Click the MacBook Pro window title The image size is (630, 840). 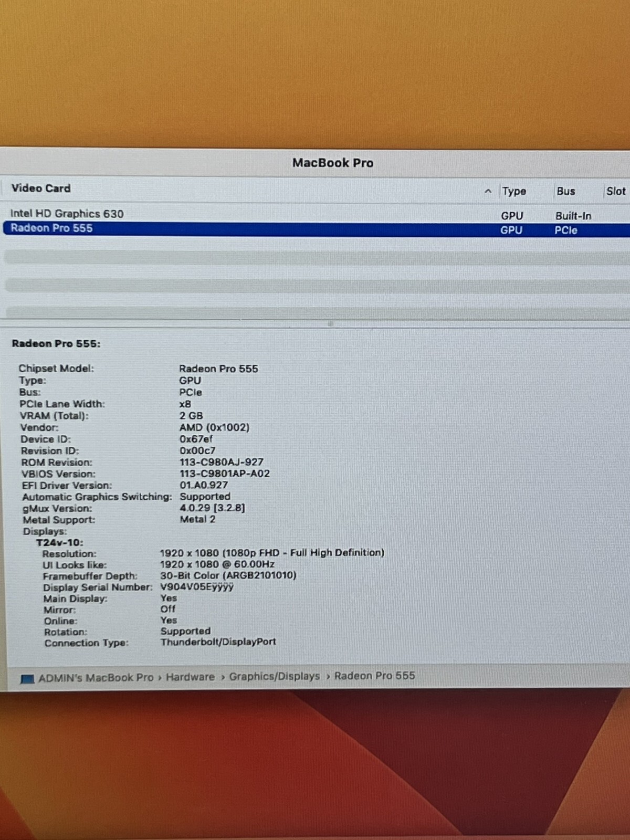[x=333, y=163]
